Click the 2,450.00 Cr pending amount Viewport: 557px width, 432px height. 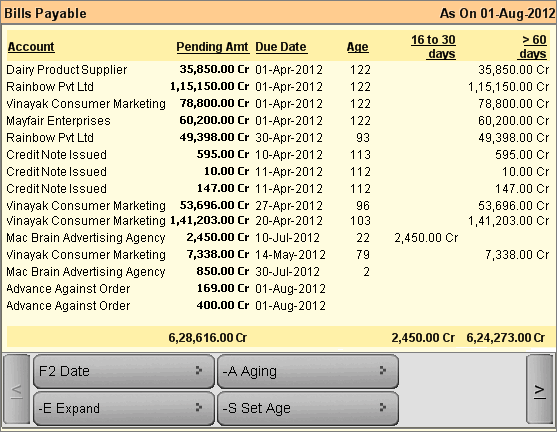(217, 237)
